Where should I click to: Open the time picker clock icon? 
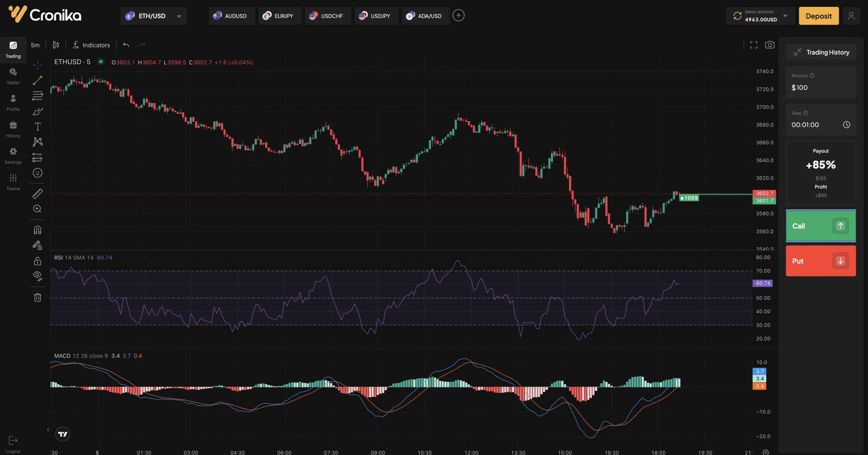coord(846,125)
